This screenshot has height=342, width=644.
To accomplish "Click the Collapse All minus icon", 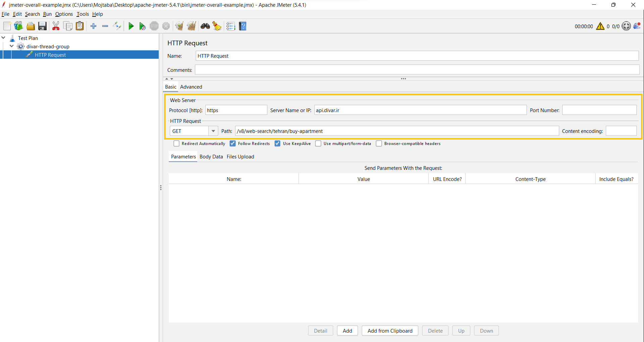I will point(105,26).
